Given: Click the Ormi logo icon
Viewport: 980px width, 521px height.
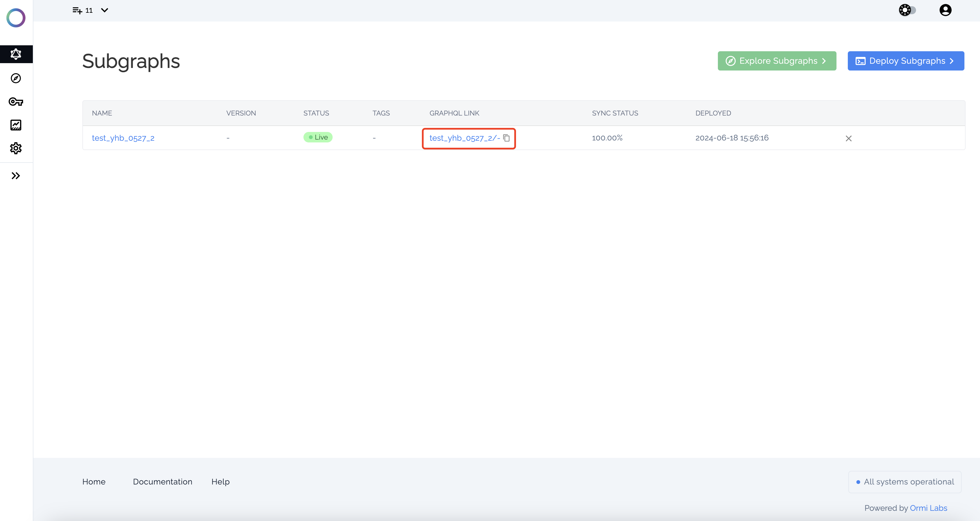Looking at the screenshot, I should click(16, 18).
